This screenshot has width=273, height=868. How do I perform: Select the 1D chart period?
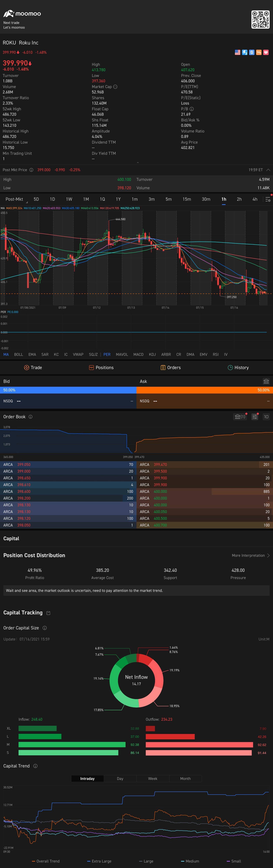click(52, 199)
